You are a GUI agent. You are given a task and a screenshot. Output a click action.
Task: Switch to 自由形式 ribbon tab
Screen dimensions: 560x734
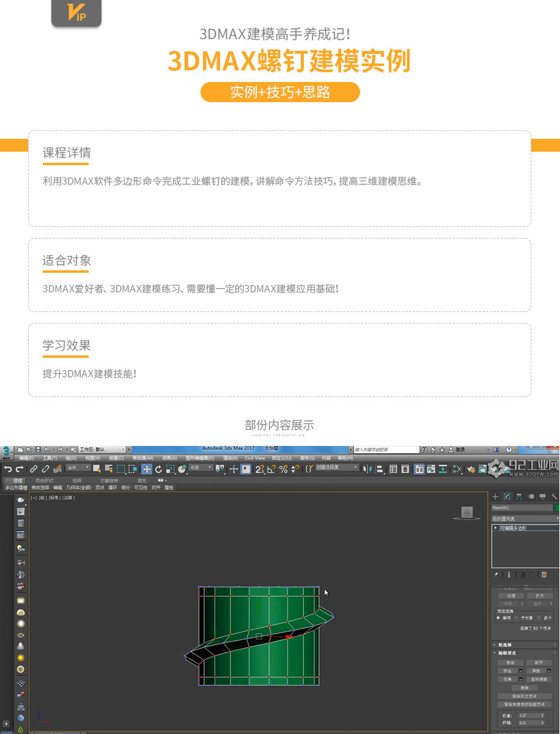pyautogui.click(x=45, y=481)
